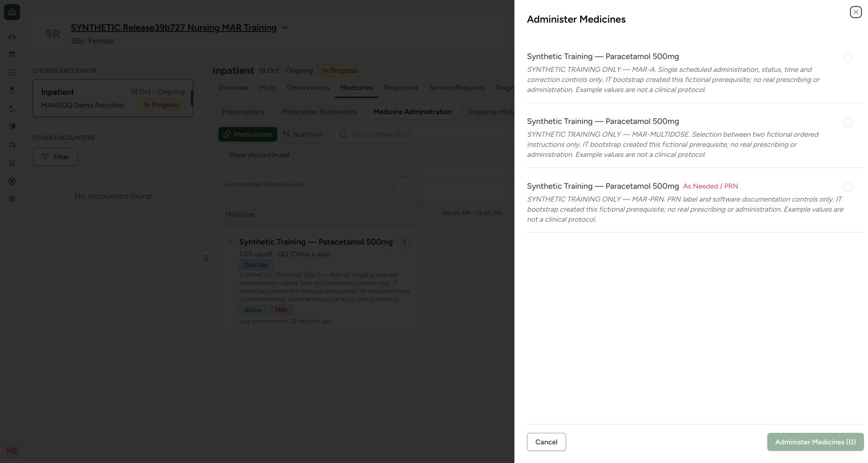Image resolution: width=868 pixels, height=463 pixels.
Task: Open the Dispense History sub-tab
Action: click(x=491, y=112)
